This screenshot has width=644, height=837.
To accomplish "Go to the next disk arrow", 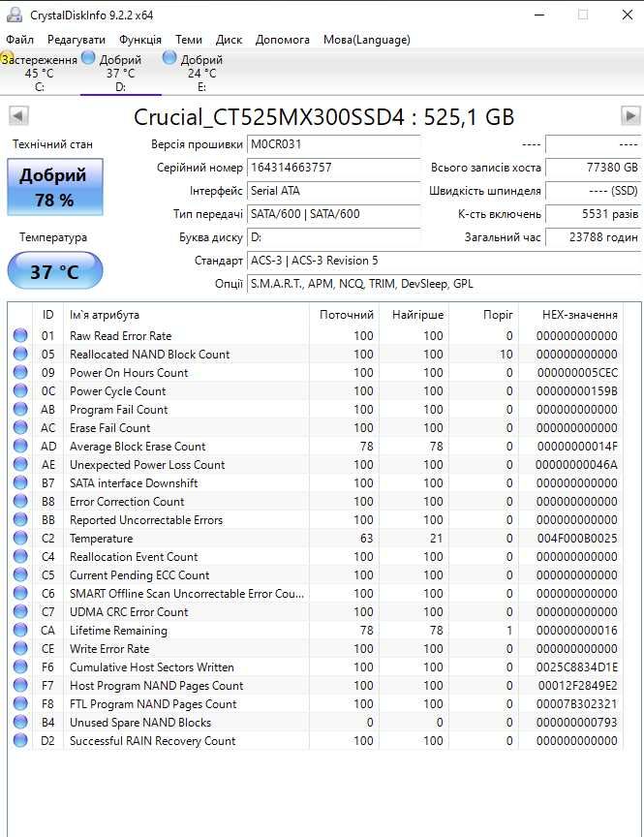I will (630, 116).
